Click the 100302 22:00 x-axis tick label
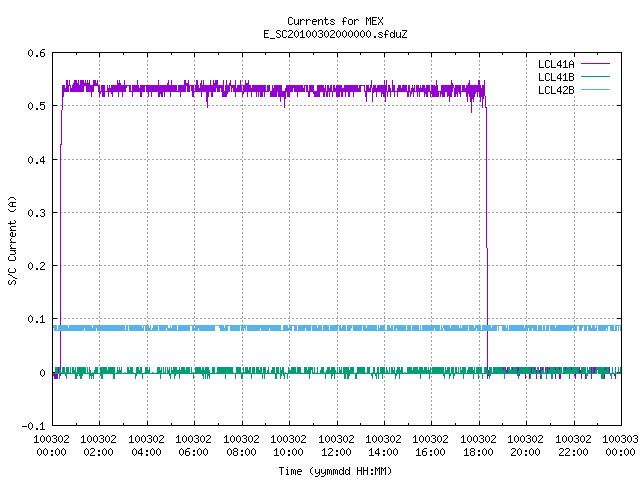The width and height of the screenshot is (640, 480). click(x=573, y=446)
